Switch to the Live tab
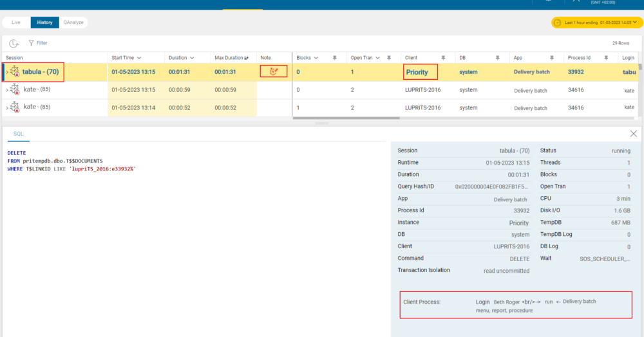Viewport: 644px width, 337px height. (16, 23)
